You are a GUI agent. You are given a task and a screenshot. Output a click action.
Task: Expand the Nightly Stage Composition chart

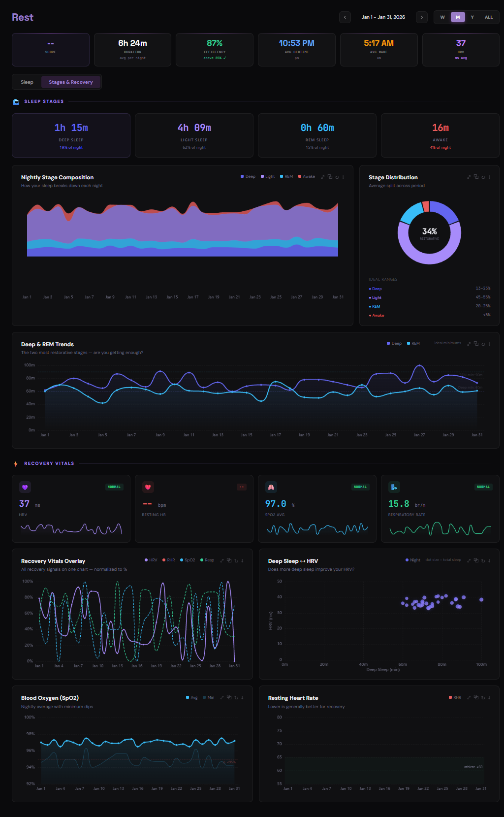[x=323, y=177]
